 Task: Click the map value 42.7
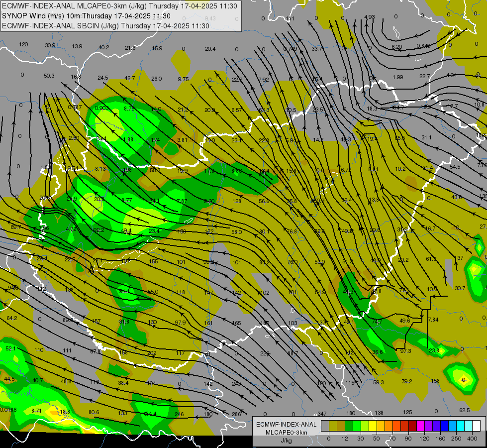click(129, 78)
